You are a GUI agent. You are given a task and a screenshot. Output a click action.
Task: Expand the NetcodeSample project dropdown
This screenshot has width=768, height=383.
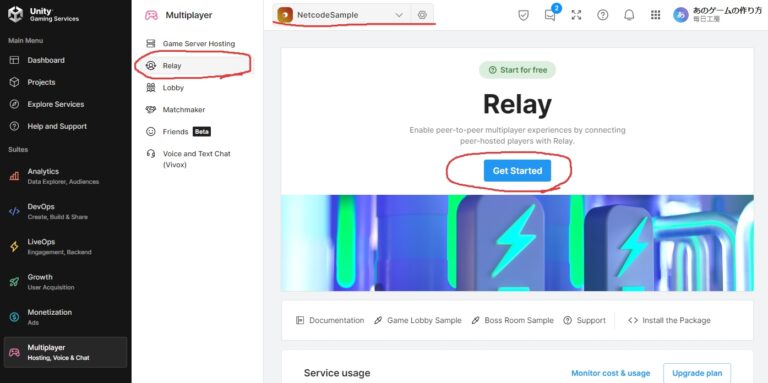click(343, 15)
